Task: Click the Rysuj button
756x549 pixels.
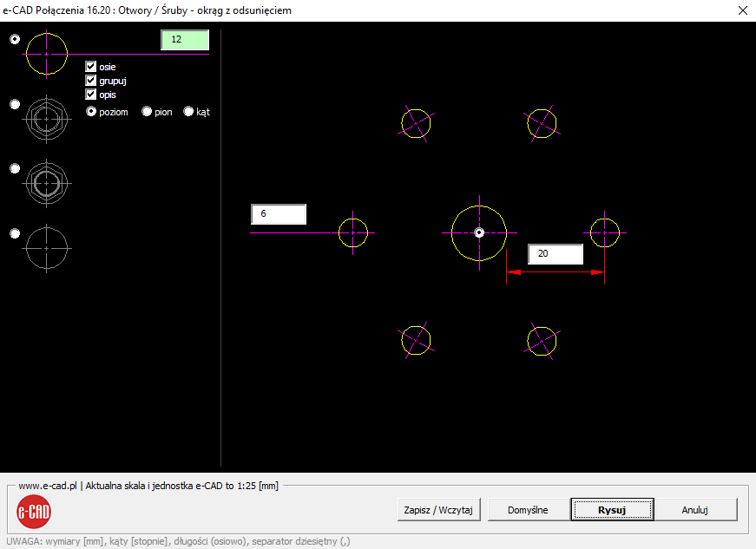Action: click(612, 510)
